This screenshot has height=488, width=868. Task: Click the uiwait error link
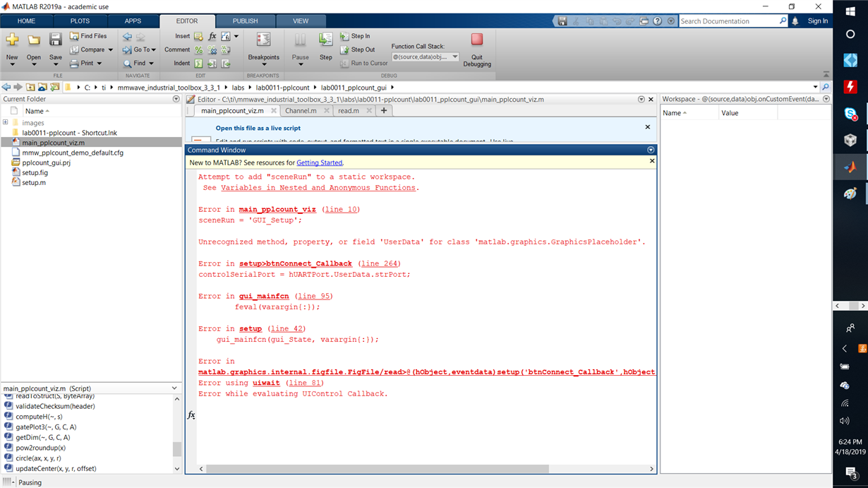[268, 383]
